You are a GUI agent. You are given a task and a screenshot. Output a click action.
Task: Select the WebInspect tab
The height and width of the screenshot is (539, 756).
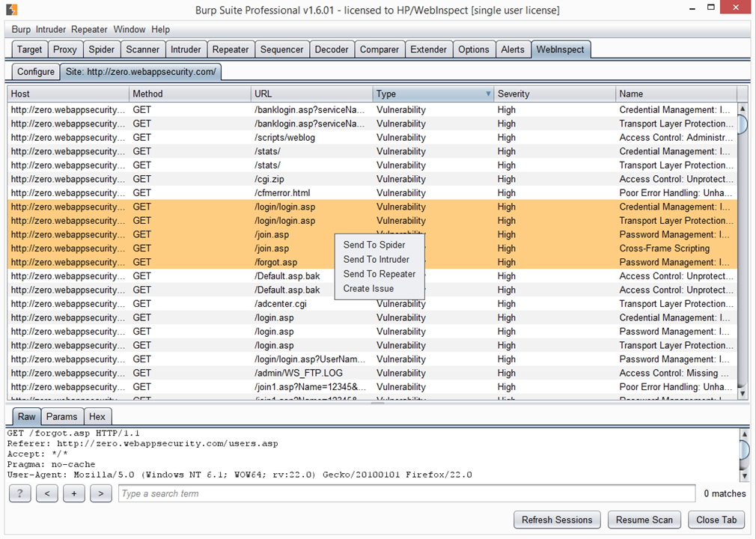560,49
